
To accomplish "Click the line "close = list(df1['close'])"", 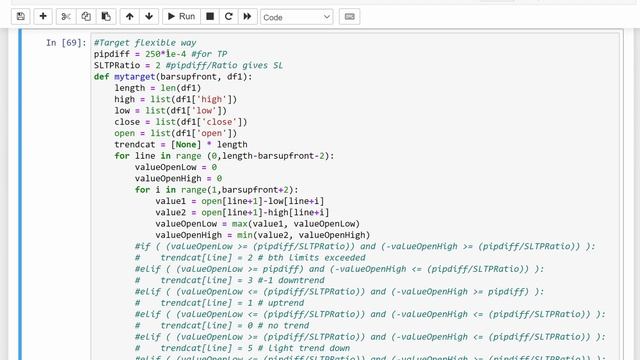I will pos(181,122).
